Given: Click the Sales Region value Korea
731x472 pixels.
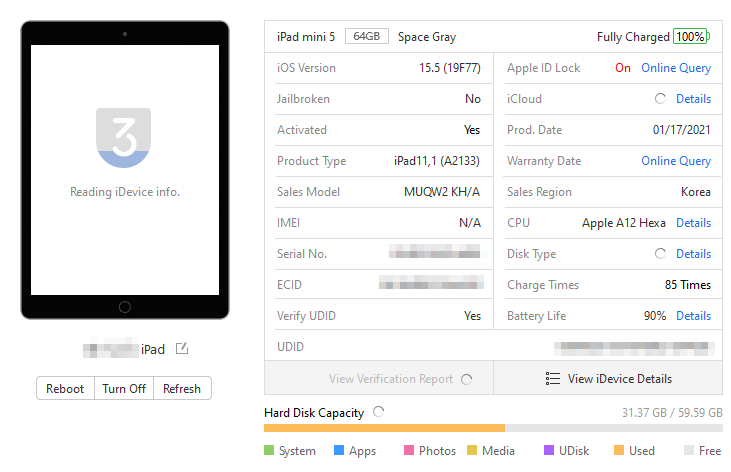Looking at the screenshot, I should 696,192.
